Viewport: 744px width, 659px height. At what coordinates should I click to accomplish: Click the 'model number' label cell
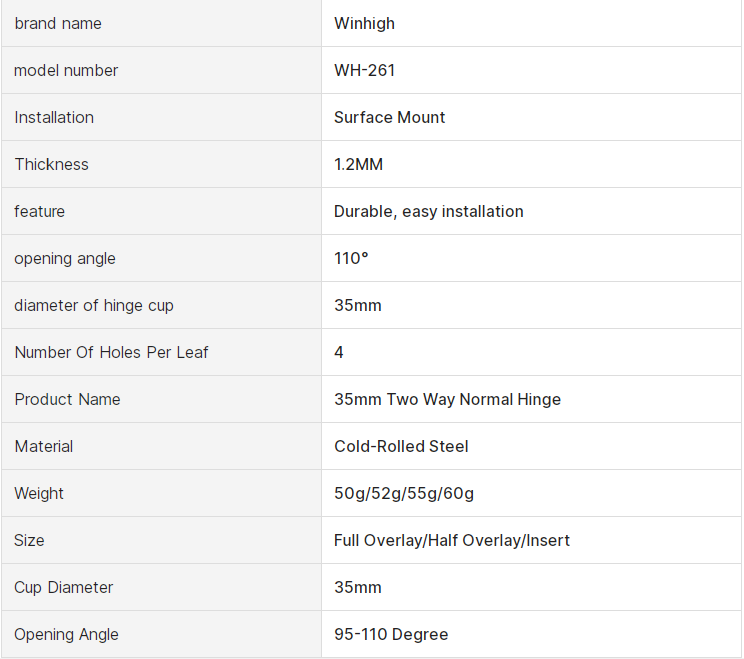click(66, 70)
